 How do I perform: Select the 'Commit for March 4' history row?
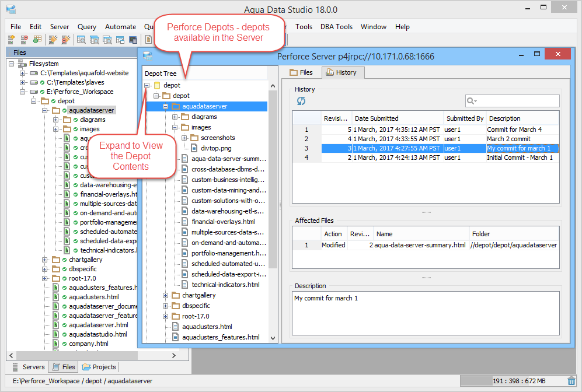[x=426, y=129]
